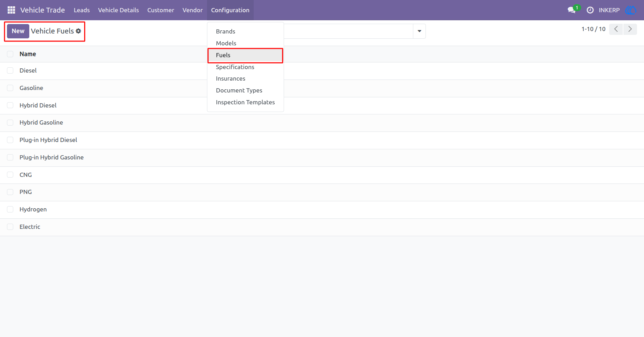Check the Electric row checkbox
The width and height of the screenshot is (644, 337).
pos(10,227)
